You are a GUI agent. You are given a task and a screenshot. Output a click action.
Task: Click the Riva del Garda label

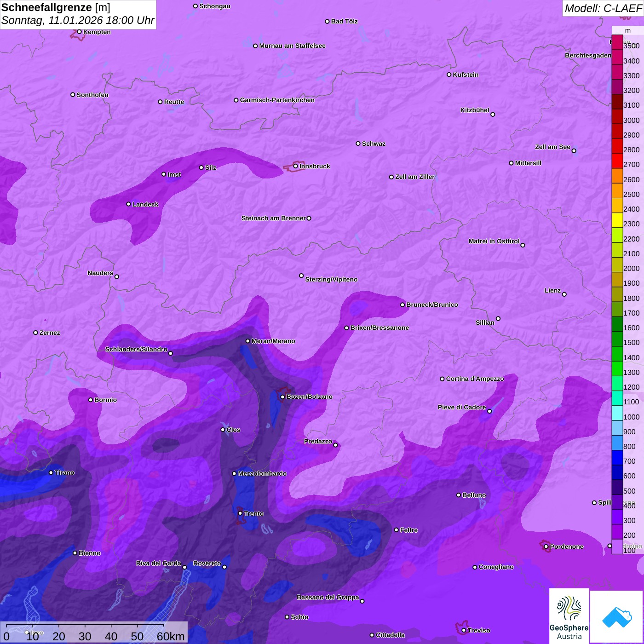(x=159, y=563)
